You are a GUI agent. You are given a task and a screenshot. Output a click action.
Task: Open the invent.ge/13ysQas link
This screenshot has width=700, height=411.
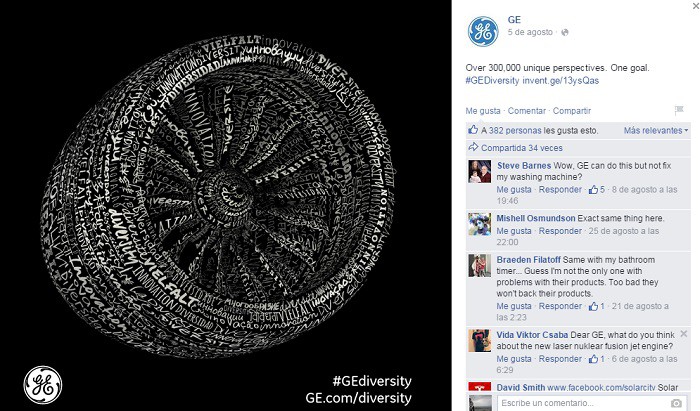[561, 80]
